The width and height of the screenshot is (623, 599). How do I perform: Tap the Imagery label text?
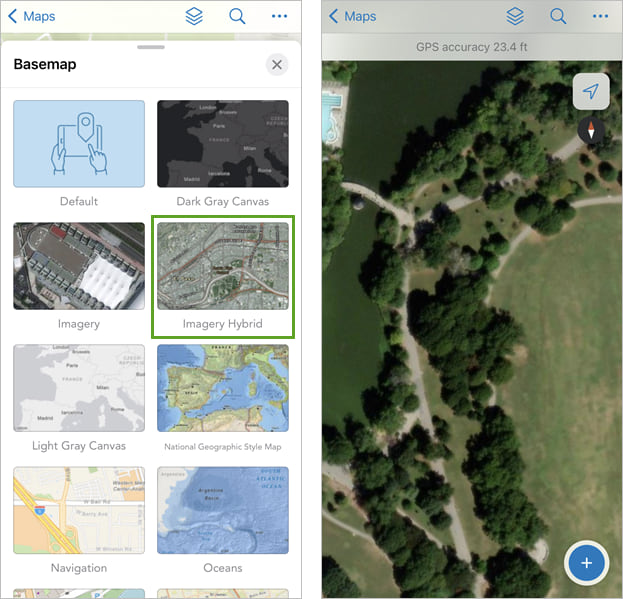tap(79, 324)
